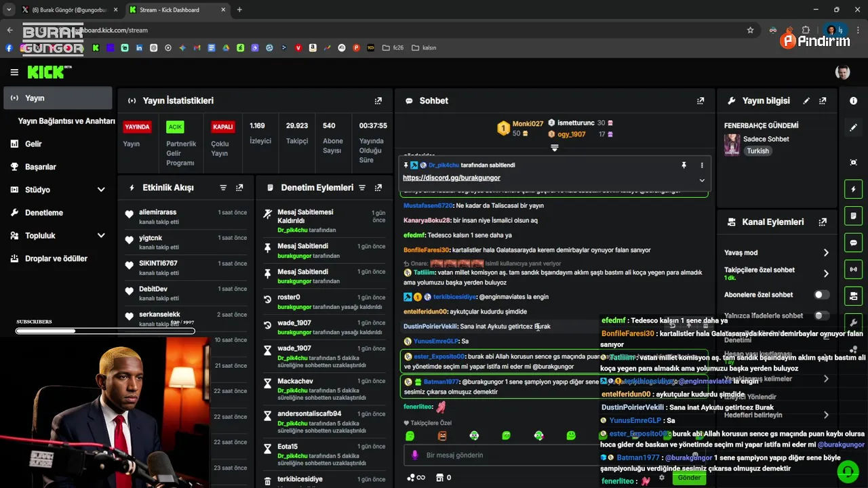Open a new browser tab
This screenshot has height=488, width=868.
tap(239, 9)
